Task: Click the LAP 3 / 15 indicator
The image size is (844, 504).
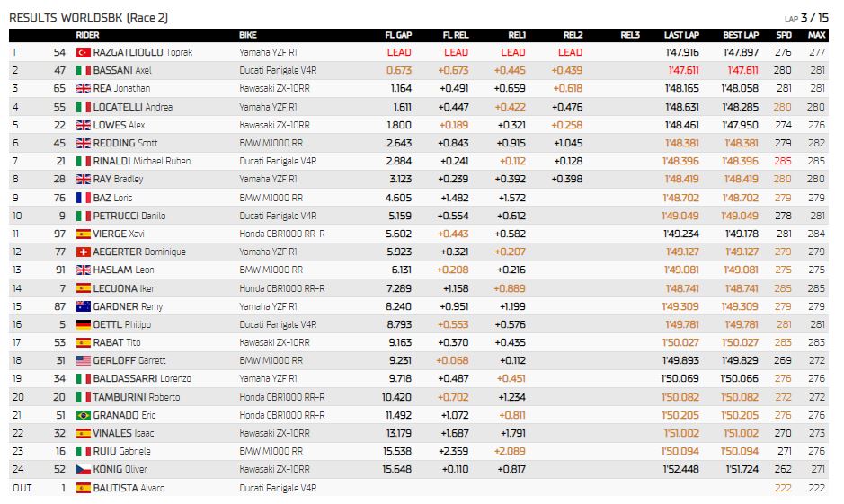Action: [x=806, y=18]
